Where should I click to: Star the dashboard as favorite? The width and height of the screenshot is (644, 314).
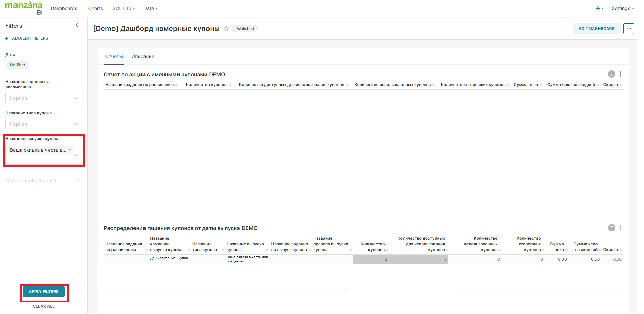pos(226,29)
